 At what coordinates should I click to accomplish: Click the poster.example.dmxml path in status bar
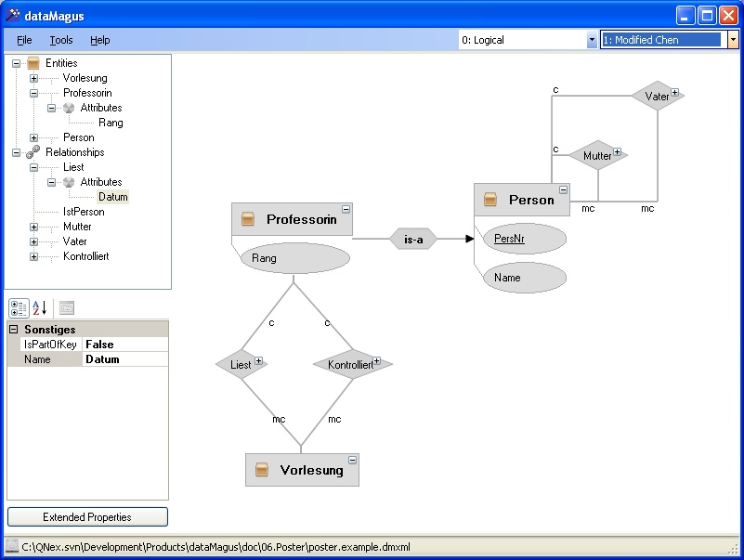[215, 547]
